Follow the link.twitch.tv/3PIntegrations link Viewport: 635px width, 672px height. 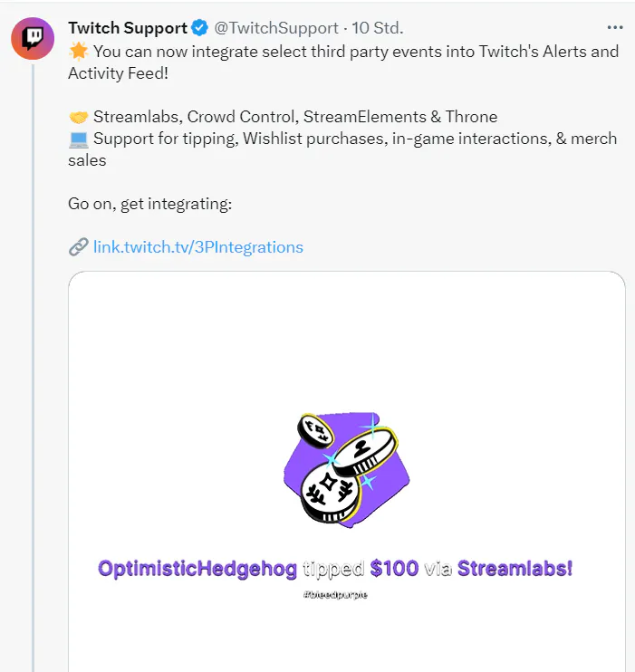pos(198,247)
